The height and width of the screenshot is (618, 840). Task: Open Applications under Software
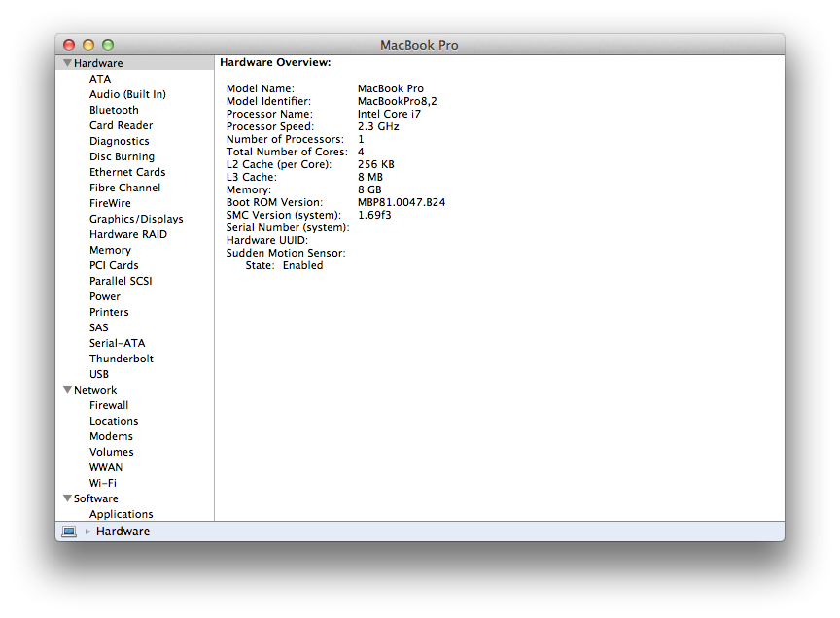[x=122, y=514]
